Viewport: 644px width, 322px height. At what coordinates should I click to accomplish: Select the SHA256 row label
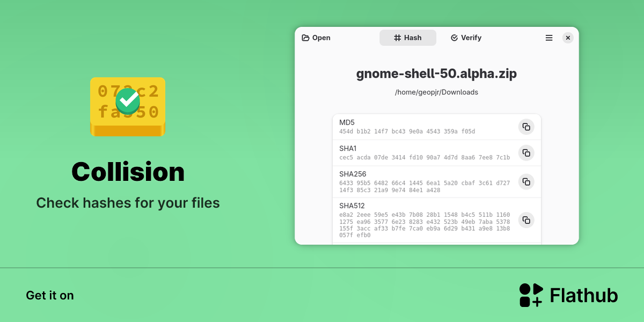point(352,174)
